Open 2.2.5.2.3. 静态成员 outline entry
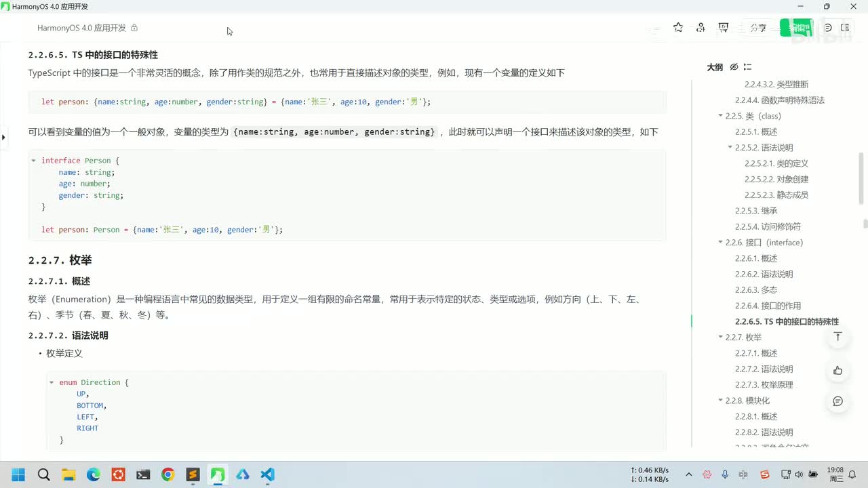868x488 pixels. (x=776, y=195)
